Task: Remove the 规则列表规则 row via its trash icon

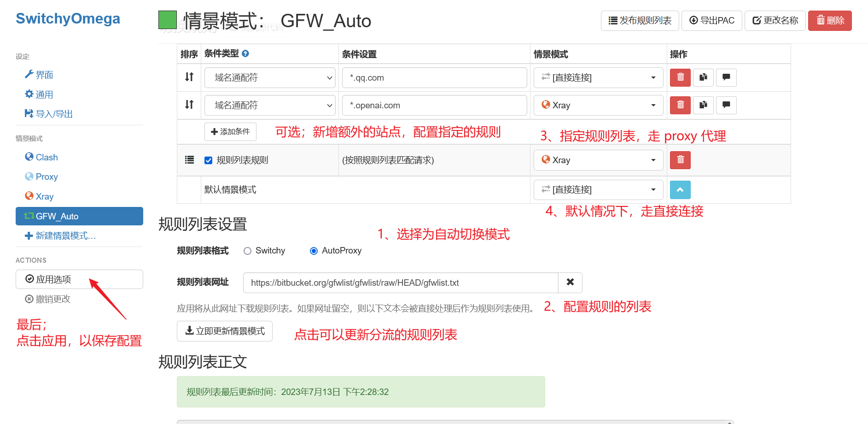Action: 680,160
